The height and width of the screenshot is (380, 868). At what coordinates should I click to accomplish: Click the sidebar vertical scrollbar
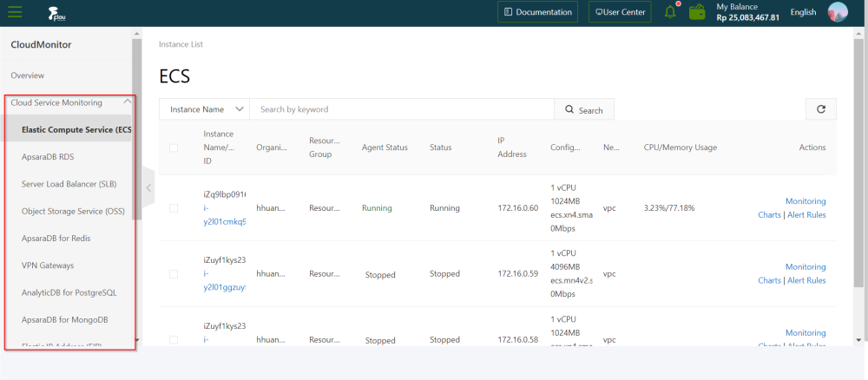(137, 130)
